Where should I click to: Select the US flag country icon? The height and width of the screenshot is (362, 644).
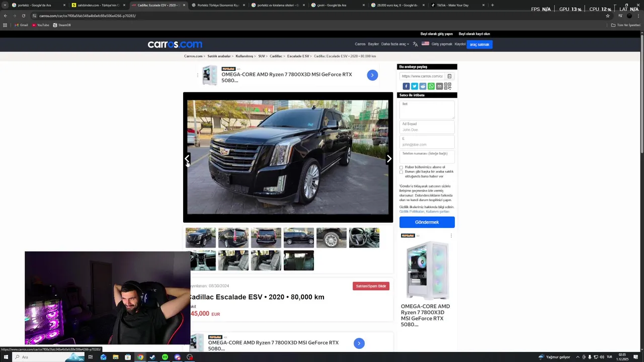point(425,44)
